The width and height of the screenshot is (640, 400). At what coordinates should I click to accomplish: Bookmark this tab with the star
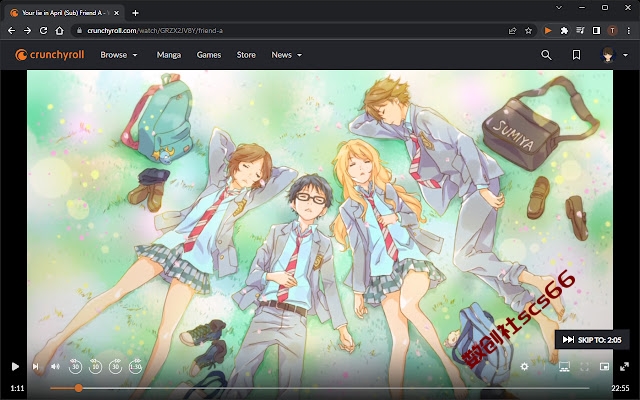click(529, 31)
